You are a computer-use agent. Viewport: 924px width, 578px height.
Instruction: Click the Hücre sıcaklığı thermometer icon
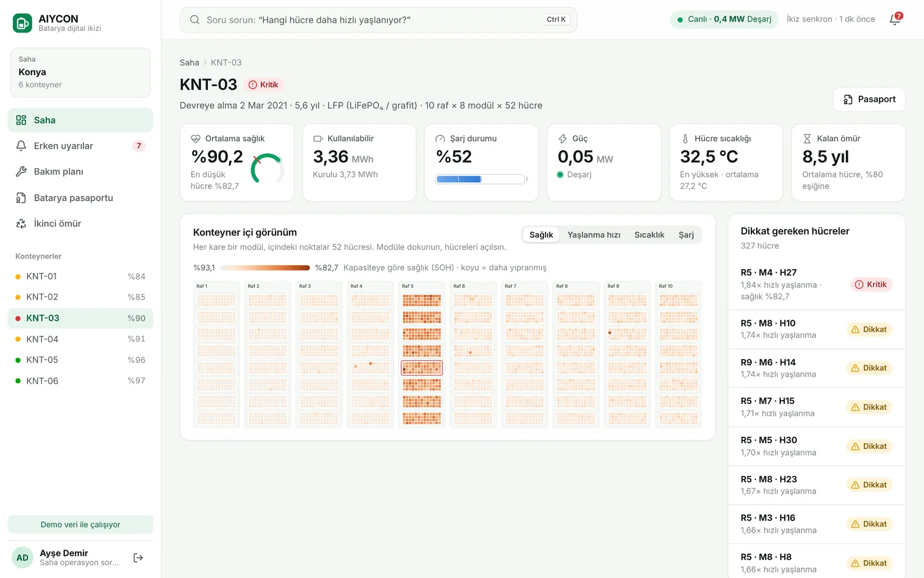685,139
